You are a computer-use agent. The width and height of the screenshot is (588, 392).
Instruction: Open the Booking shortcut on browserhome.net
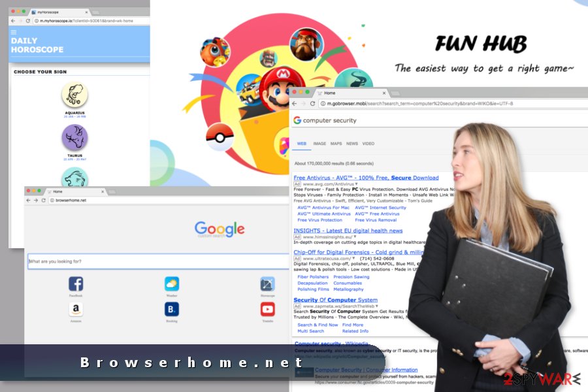coord(172,310)
